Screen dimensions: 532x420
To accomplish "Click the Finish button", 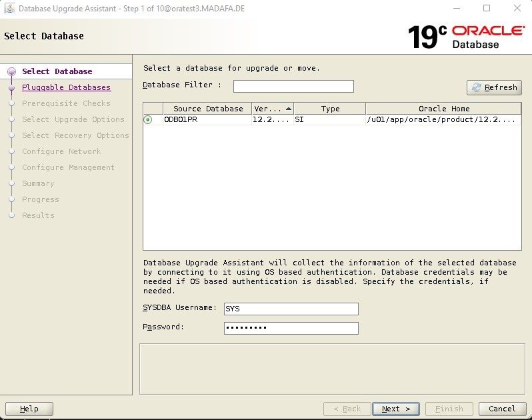I will point(449,409).
